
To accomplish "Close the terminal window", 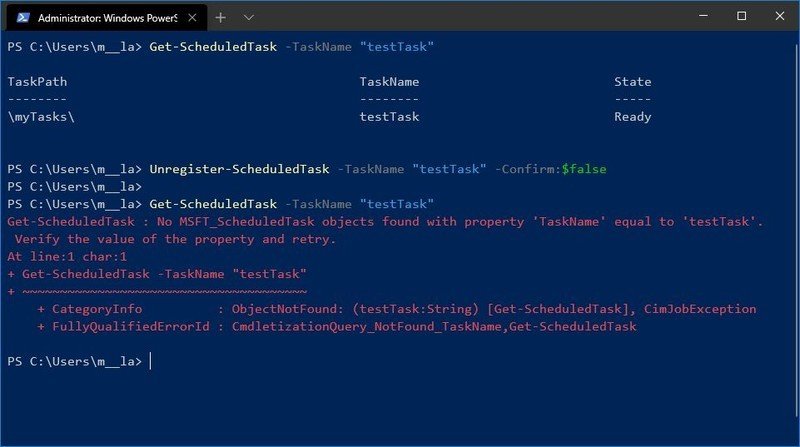I will 780,16.
